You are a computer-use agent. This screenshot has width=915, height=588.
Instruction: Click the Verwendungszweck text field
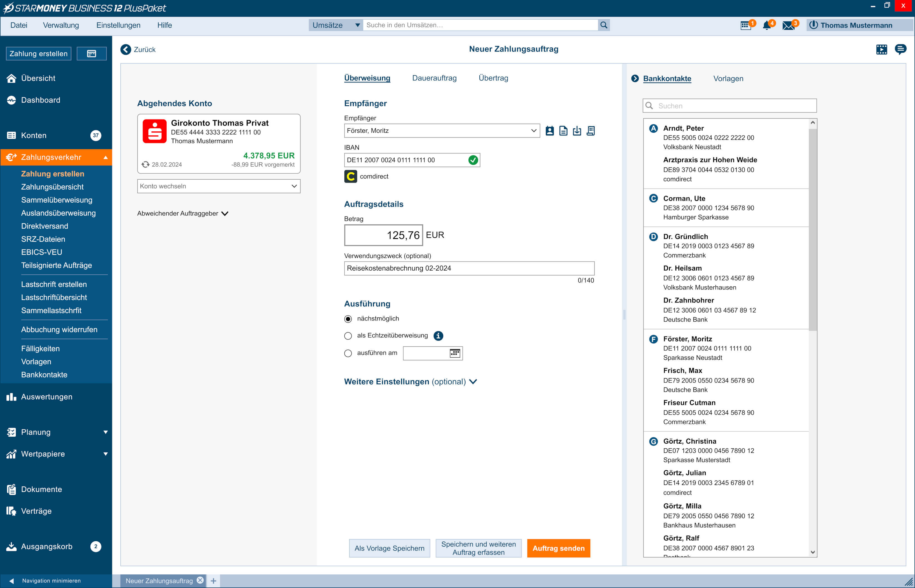click(469, 268)
